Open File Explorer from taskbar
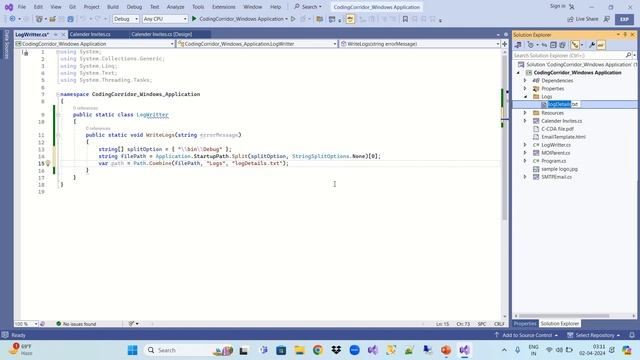The width and height of the screenshot is (640, 360). [x=299, y=350]
